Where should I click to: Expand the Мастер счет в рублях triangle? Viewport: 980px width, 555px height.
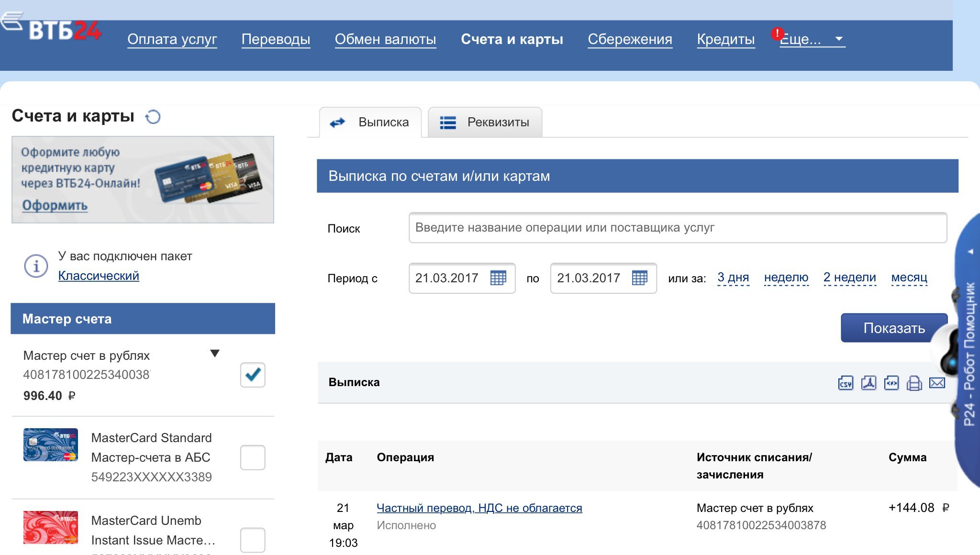(x=215, y=354)
